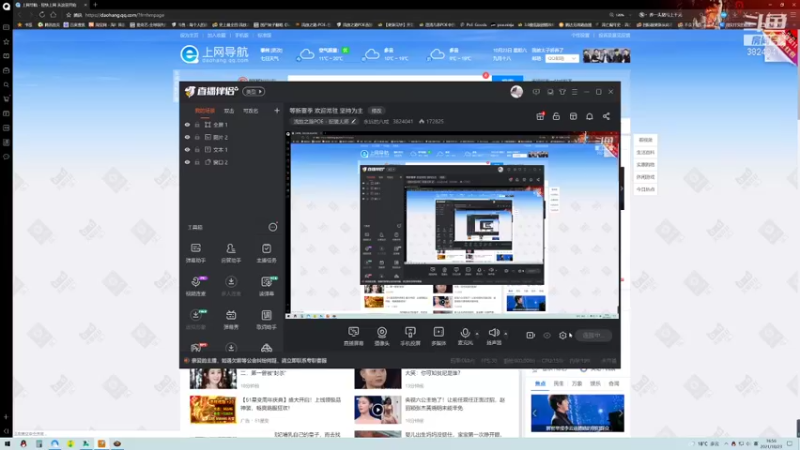Select the 窗口 2 source row

231,162
